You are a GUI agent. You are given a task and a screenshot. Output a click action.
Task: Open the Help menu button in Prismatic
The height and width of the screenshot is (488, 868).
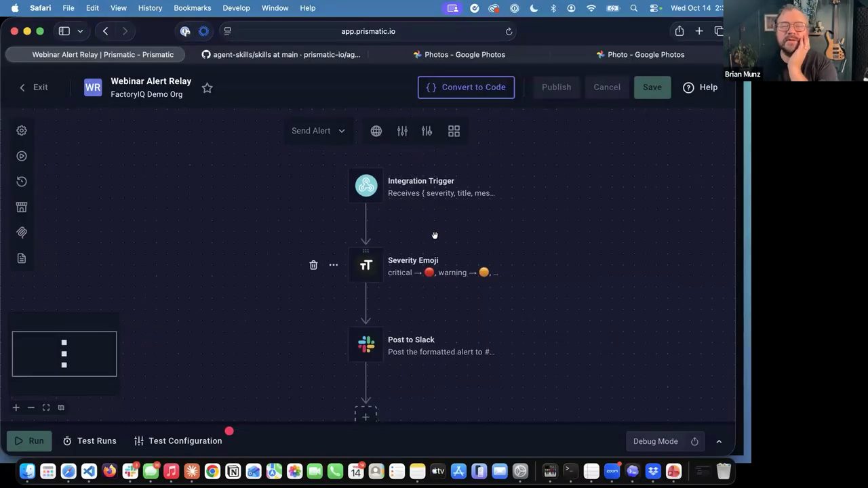701,87
